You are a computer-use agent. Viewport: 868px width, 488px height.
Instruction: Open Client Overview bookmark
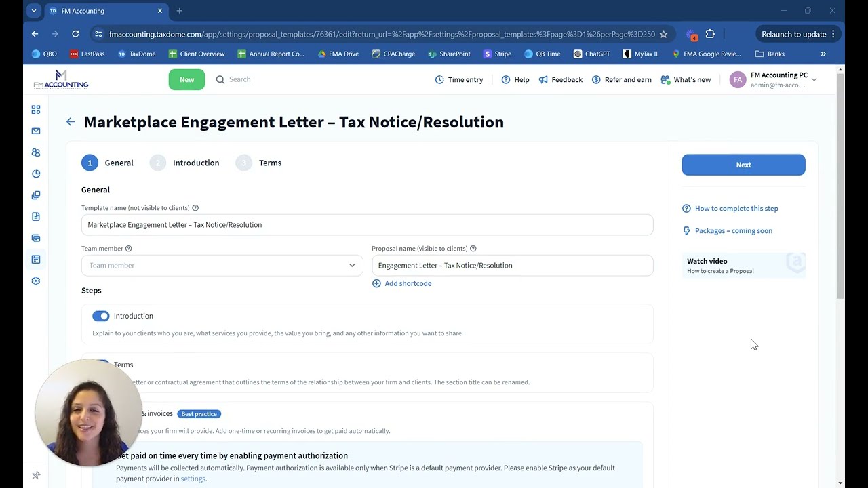(x=196, y=54)
